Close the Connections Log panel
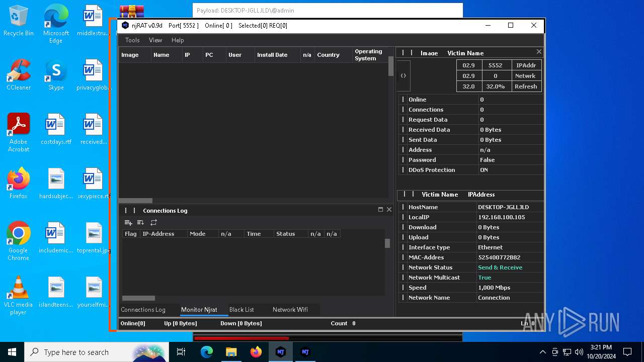The image size is (644, 362). [x=389, y=210]
